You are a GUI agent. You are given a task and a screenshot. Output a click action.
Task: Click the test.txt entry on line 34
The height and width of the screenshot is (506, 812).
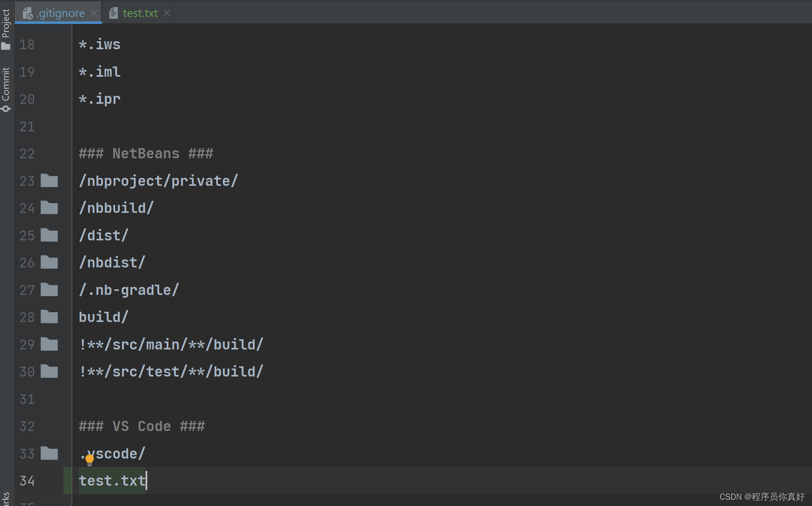(112, 481)
